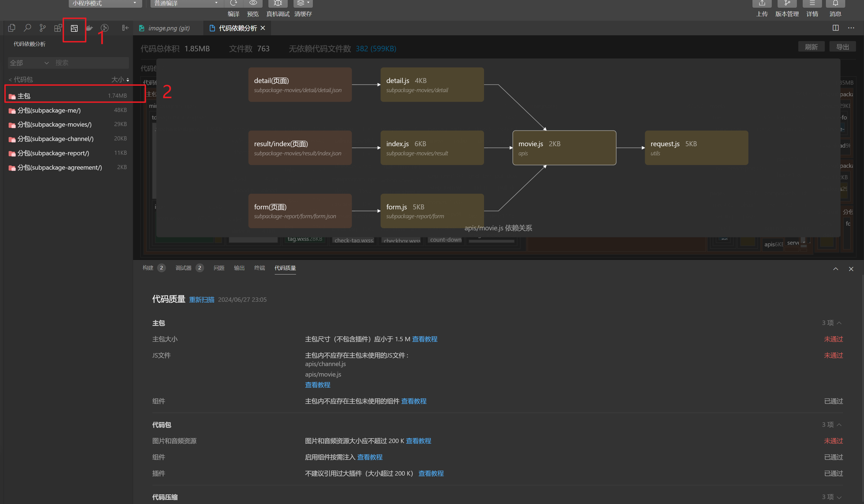Image resolution: width=864 pixels, height=504 pixels.
Task: Open 查看教程 link for 主包大小 rule
Action: (x=424, y=339)
